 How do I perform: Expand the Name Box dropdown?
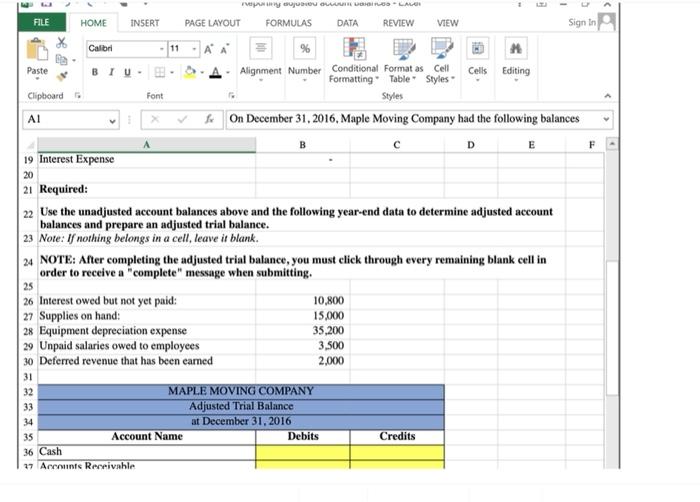pos(112,120)
